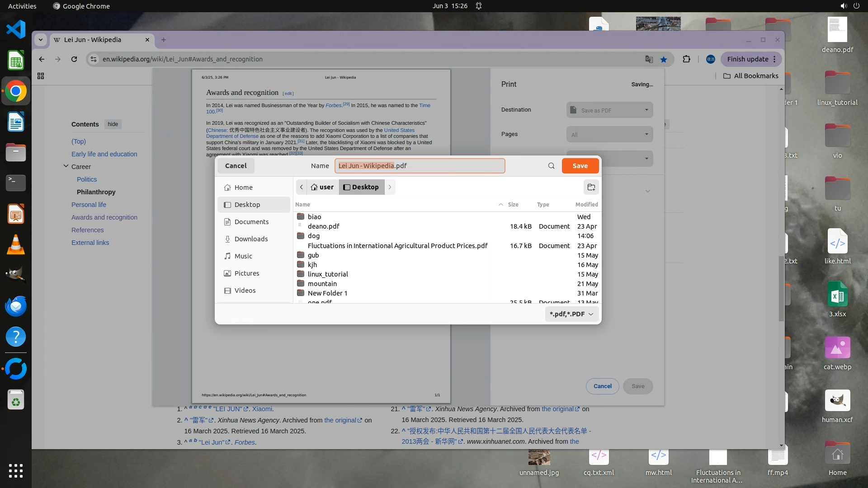
Task: Click the forward chevron in path bar
Action: (x=390, y=187)
